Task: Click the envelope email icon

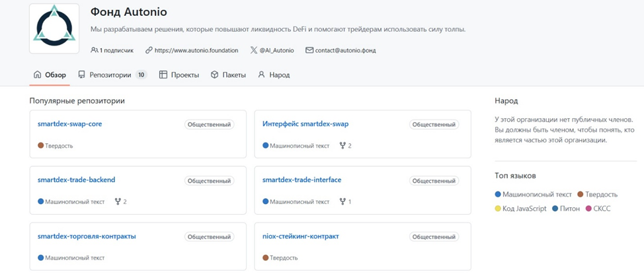Action: coord(309,50)
